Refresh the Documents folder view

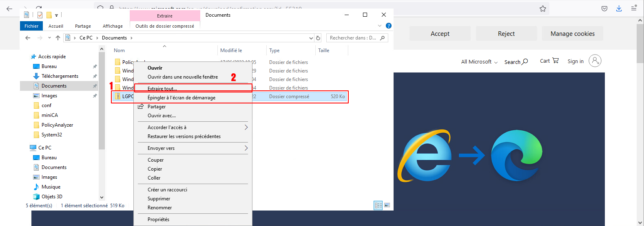(318, 38)
